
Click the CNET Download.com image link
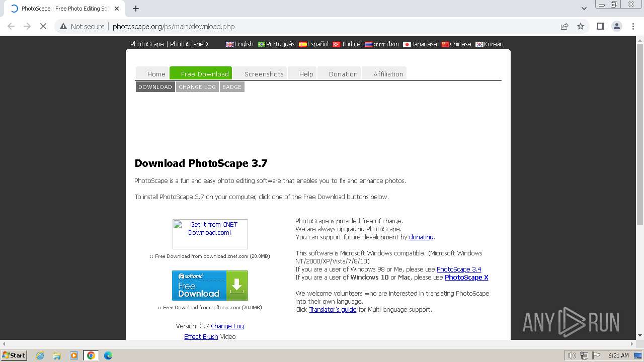(x=210, y=234)
